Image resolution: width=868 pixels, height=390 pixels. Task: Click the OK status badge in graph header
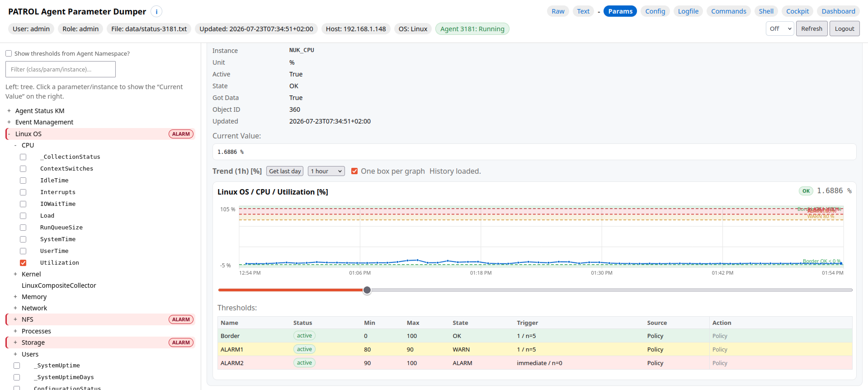[806, 191]
